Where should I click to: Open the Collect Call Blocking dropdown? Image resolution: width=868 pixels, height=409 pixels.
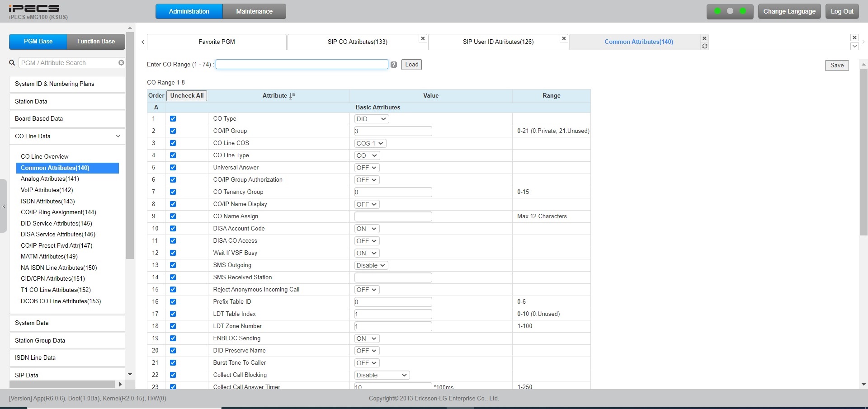(382, 375)
